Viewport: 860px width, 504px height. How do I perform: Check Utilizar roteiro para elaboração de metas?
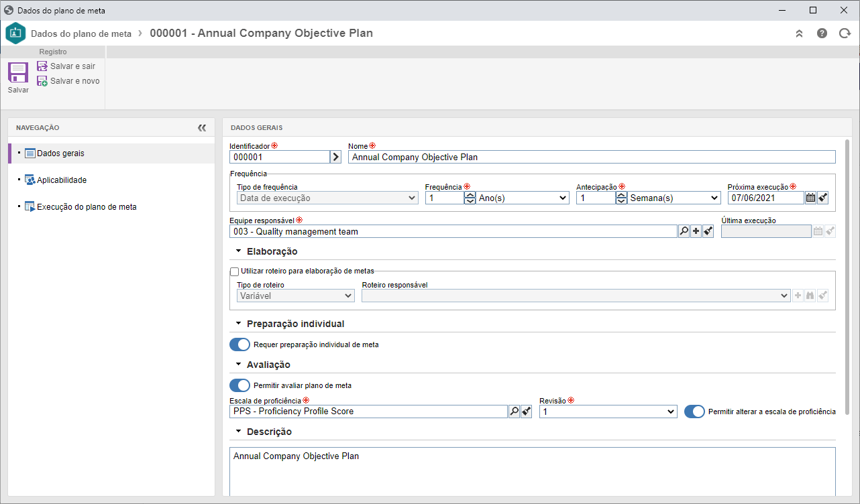tap(234, 271)
